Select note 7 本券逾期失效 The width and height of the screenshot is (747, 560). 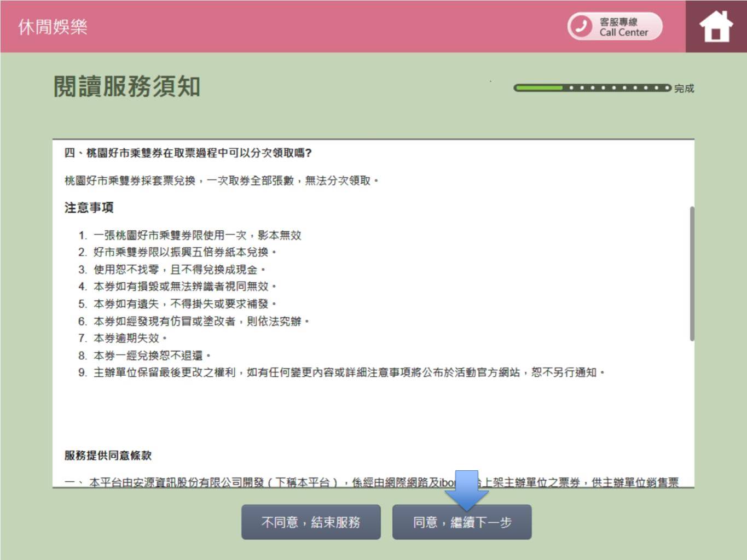[x=130, y=338]
